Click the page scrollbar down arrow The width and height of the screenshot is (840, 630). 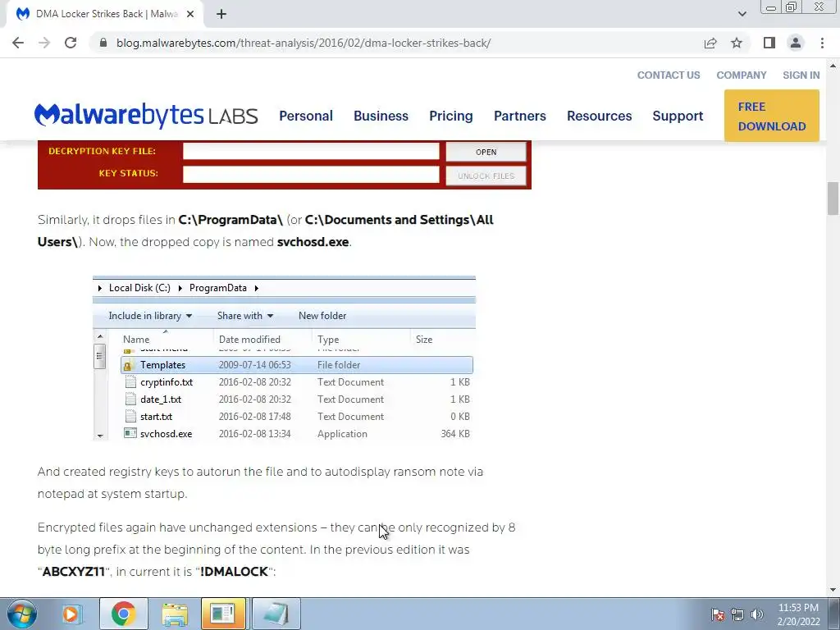833,590
